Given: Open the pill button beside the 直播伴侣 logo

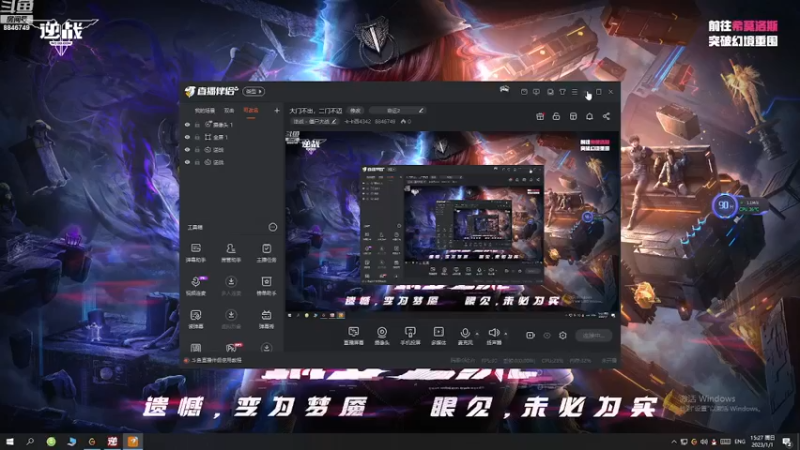Looking at the screenshot, I should point(254,91).
